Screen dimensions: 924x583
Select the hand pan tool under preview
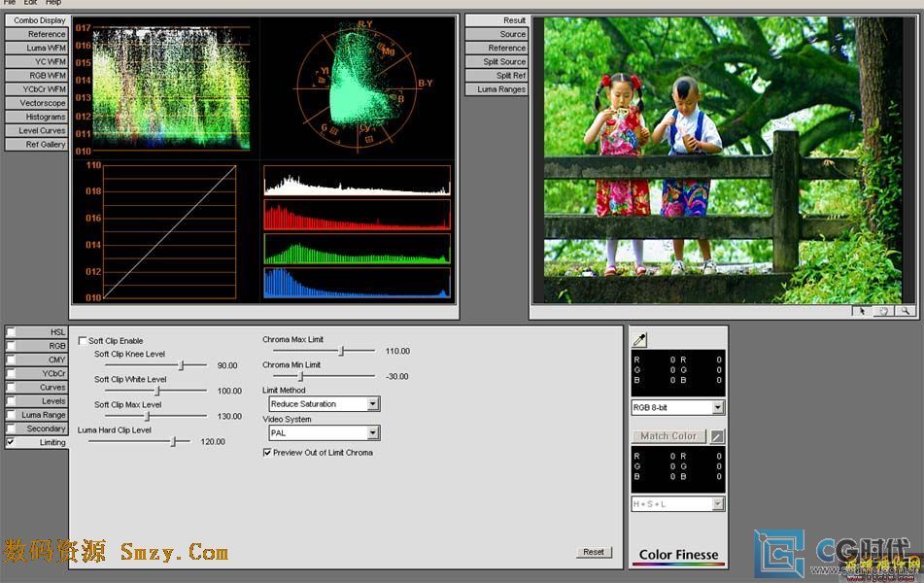[883, 311]
